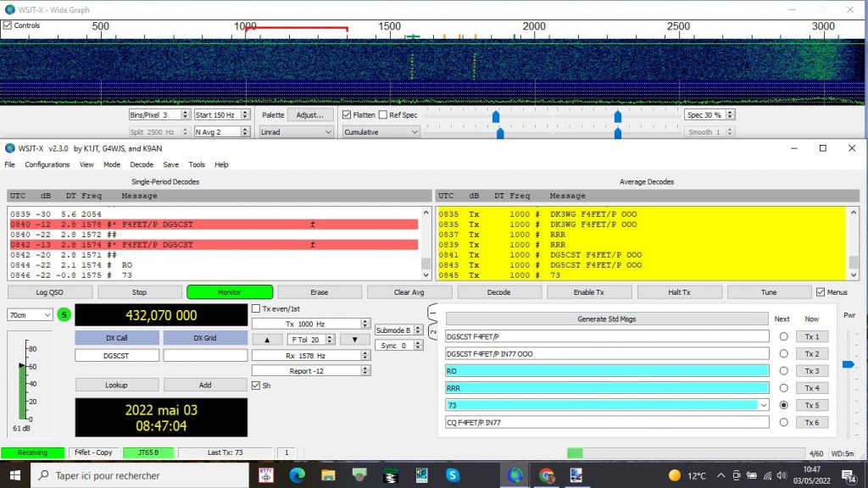
Task: Open the RTTY app on the taskbar
Action: point(266,475)
